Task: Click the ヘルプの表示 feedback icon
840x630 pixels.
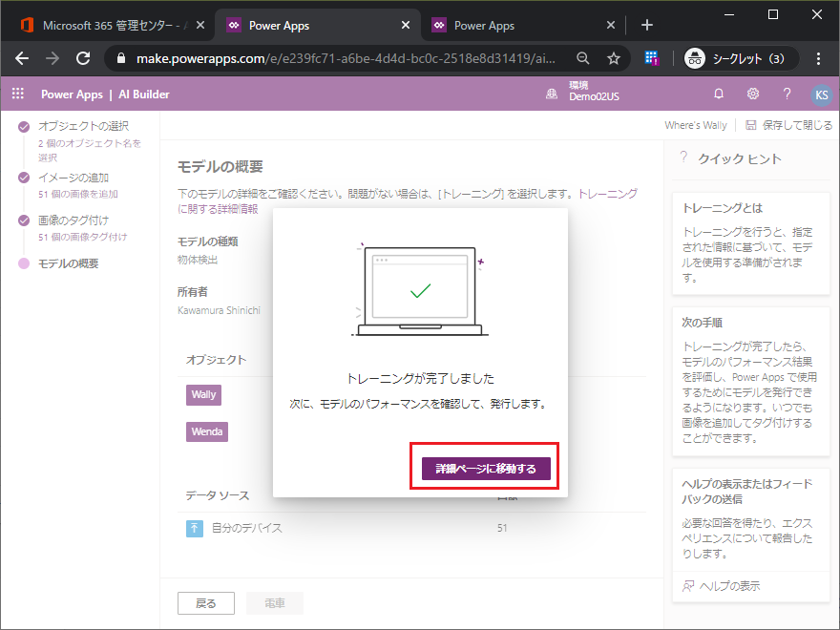Action: (x=688, y=586)
